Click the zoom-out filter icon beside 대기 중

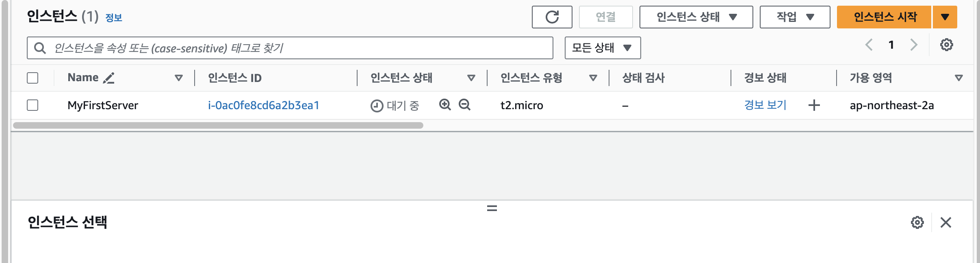[x=464, y=105]
